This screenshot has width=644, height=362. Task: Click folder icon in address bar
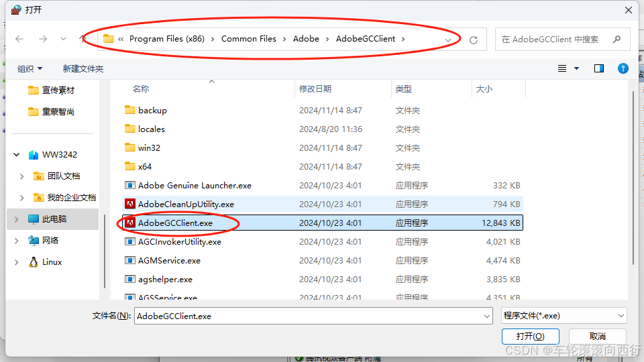pyautogui.click(x=109, y=39)
